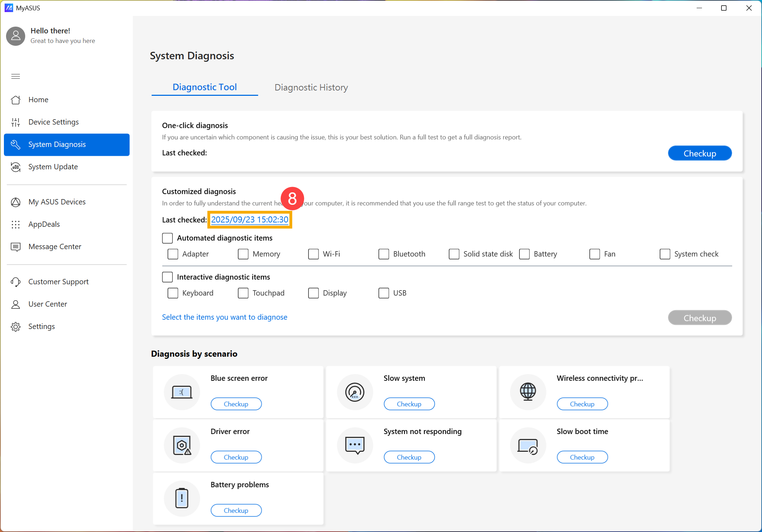Run Blue screen error Checkup
The width and height of the screenshot is (762, 532).
click(x=236, y=404)
